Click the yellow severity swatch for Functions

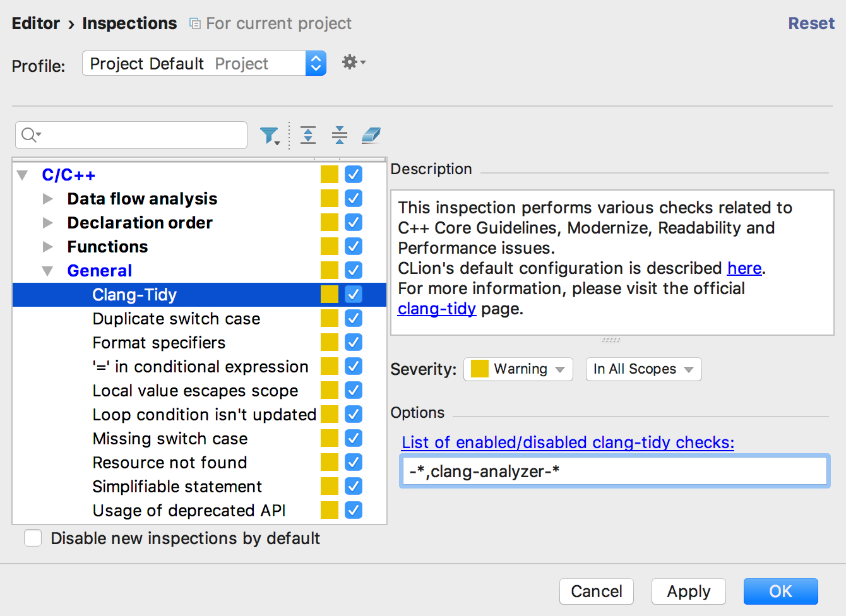330,246
